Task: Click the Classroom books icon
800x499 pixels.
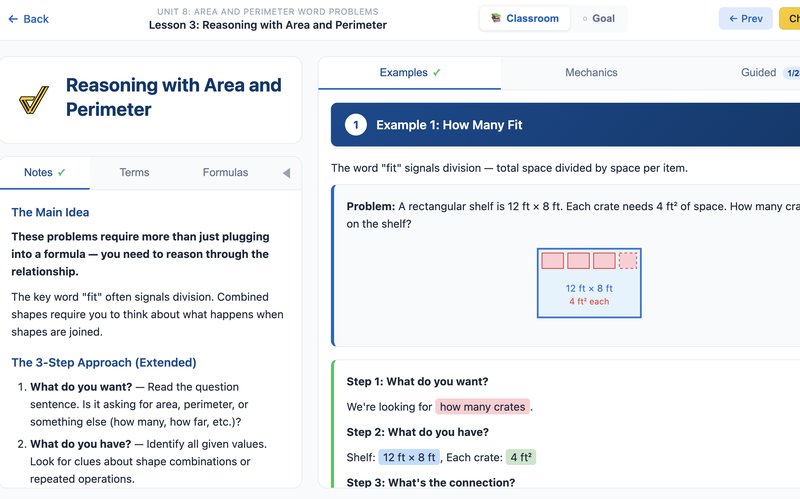Action: [x=495, y=18]
